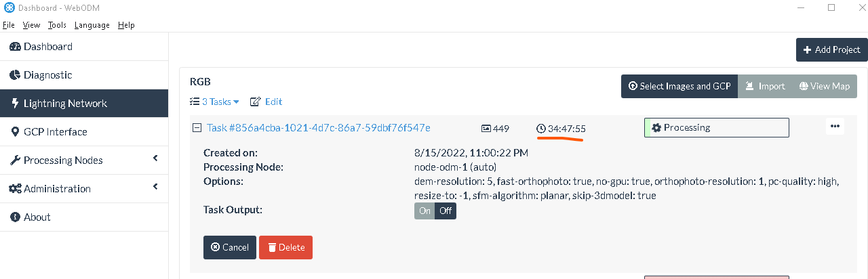Turn Task Output on
This screenshot has width=868, height=279.
pyautogui.click(x=425, y=211)
